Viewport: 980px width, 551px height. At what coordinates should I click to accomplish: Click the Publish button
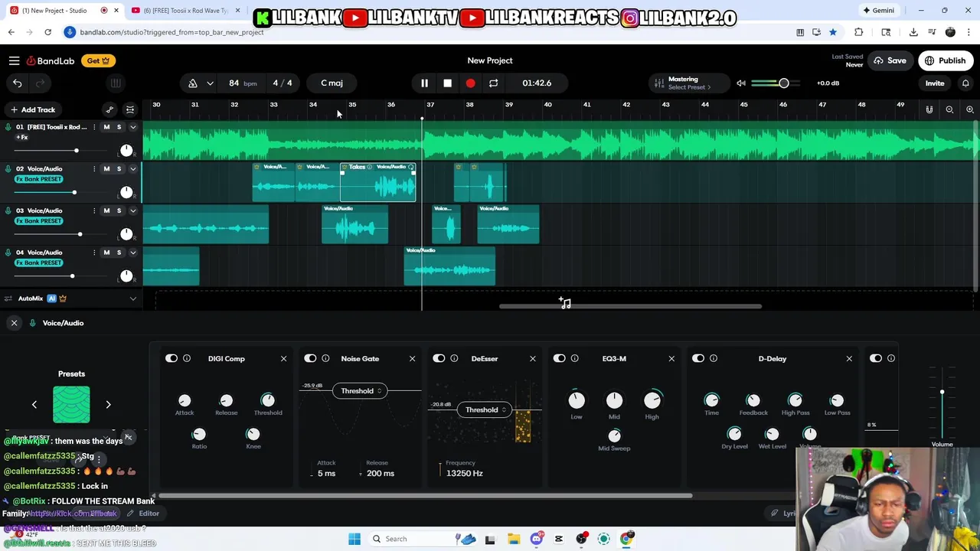(946, 60)
